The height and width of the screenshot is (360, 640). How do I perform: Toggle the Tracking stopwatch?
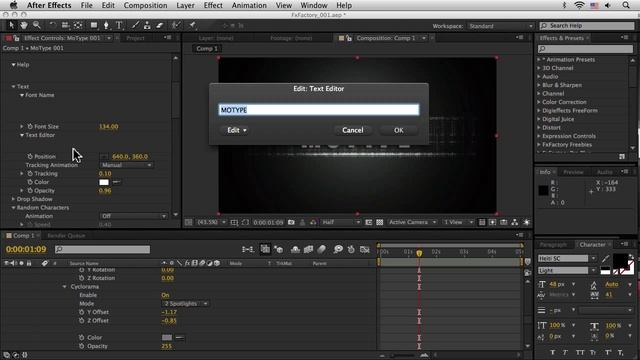(30, 173)
